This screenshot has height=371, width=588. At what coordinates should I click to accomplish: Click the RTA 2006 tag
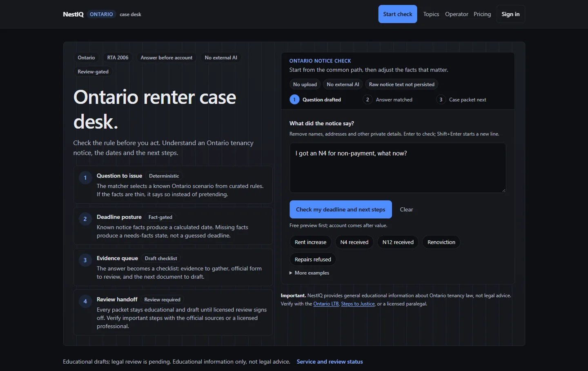pos(118,58)
